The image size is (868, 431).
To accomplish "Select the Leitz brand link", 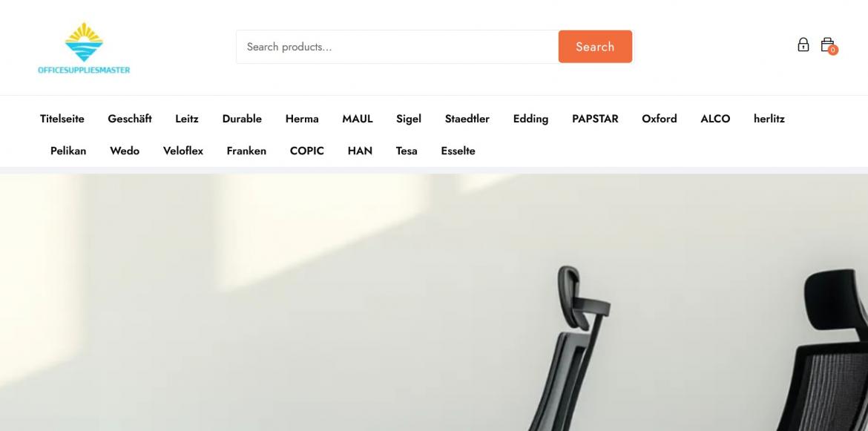I will coord(186,119).
